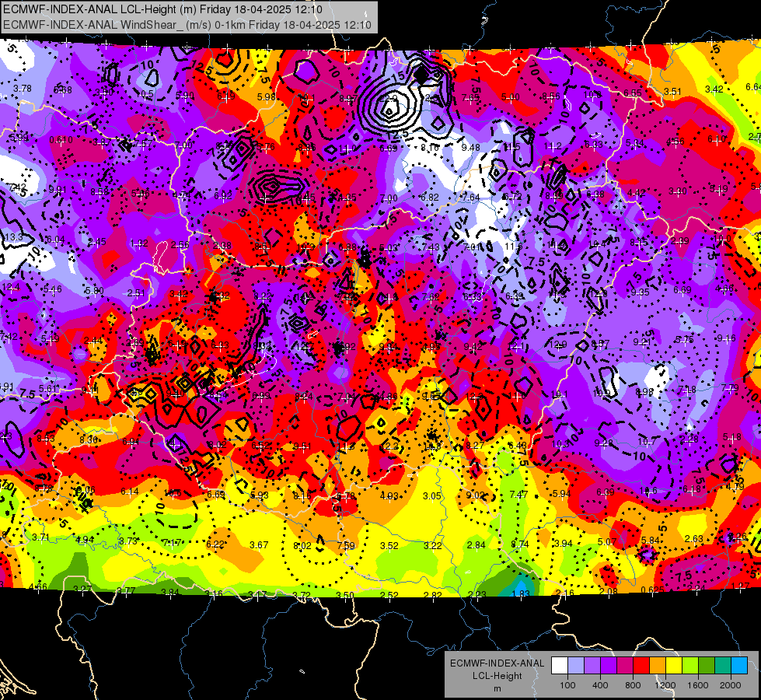Click the LCL-Height title line at top

[x=163, y=9]
